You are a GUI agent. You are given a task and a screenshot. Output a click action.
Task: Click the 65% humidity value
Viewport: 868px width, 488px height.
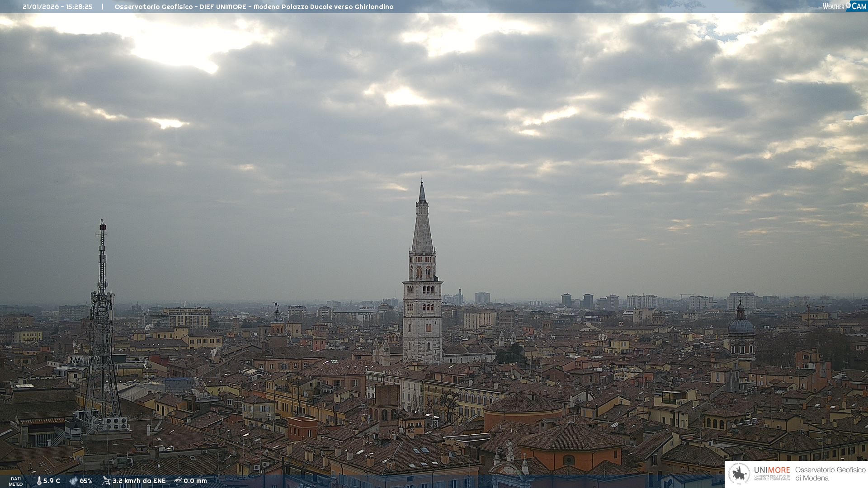tap(86, 481)
